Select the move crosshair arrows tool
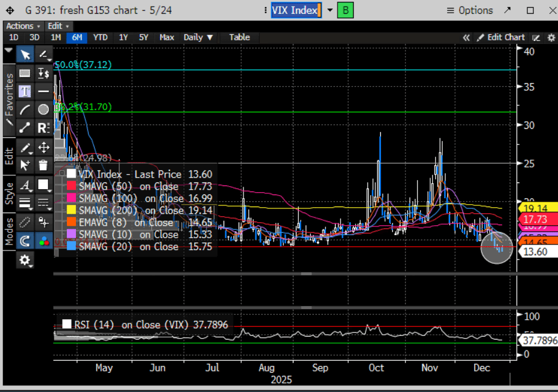Screen dimensions: 558x392 point(43,147)
